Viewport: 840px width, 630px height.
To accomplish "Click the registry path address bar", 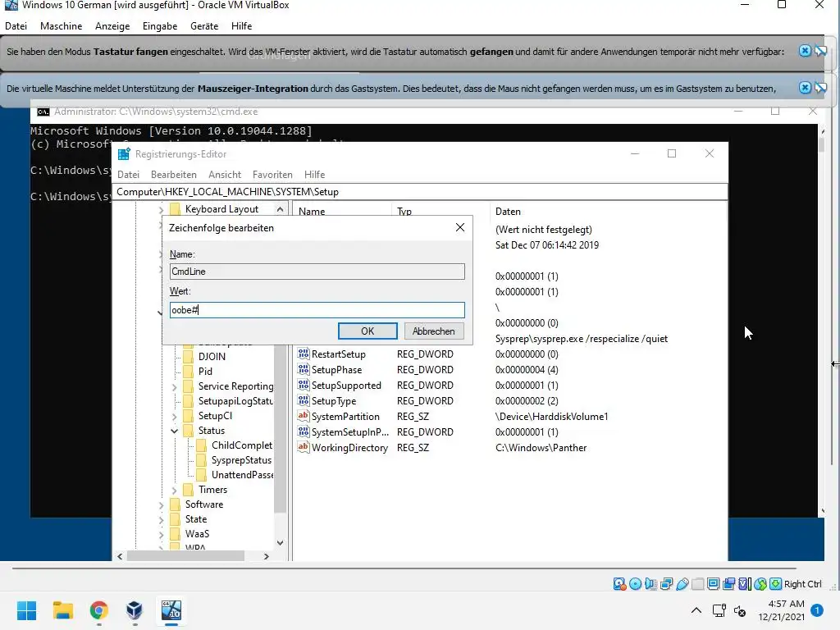I will click(419, 192).
